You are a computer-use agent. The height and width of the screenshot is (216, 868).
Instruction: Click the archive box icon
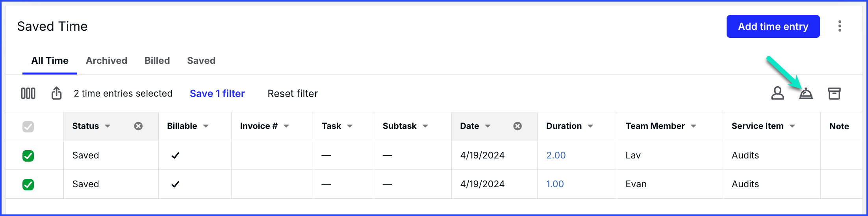[x=834, y=93]
